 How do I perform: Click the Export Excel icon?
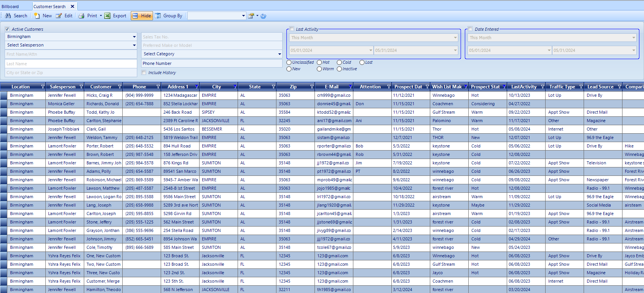pos(108,16)
